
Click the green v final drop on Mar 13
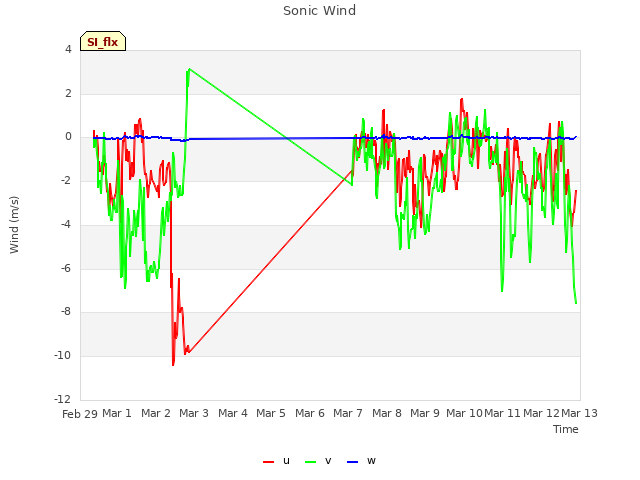click(x=576, y=302)
